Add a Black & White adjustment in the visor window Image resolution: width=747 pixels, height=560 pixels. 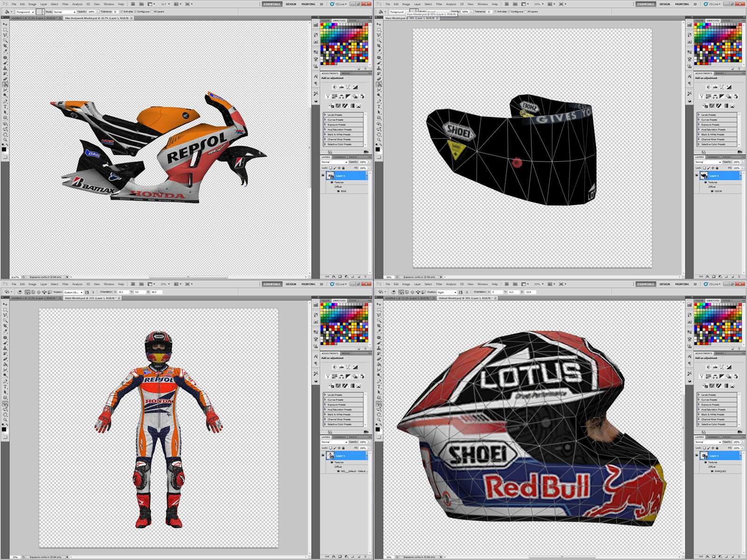721,96
